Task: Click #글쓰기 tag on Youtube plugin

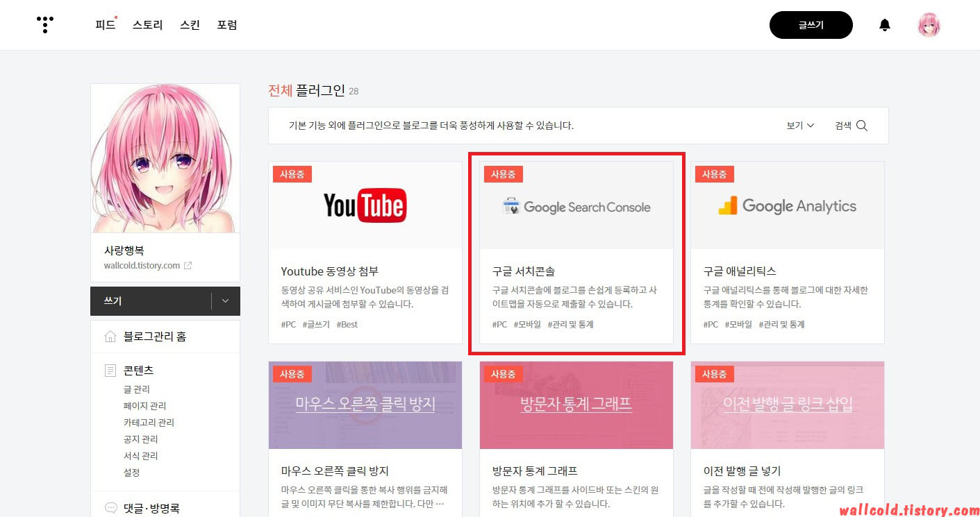Action: click(316, 324)
